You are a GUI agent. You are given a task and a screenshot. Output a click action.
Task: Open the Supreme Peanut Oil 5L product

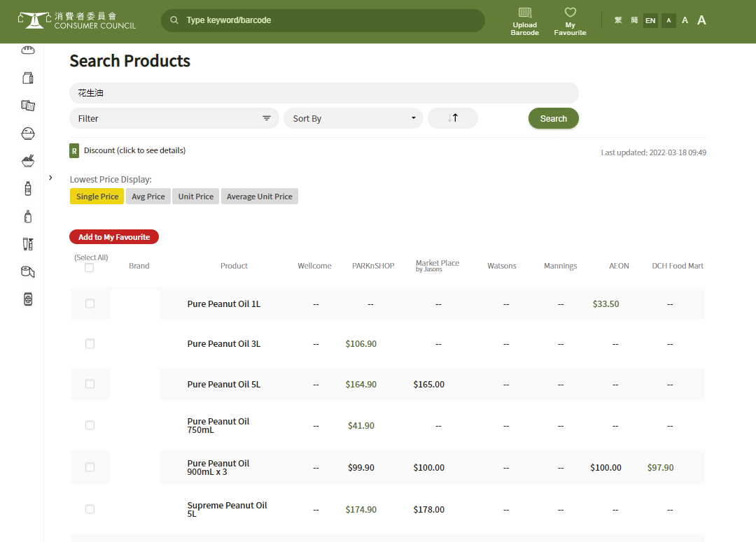(227, 509)
